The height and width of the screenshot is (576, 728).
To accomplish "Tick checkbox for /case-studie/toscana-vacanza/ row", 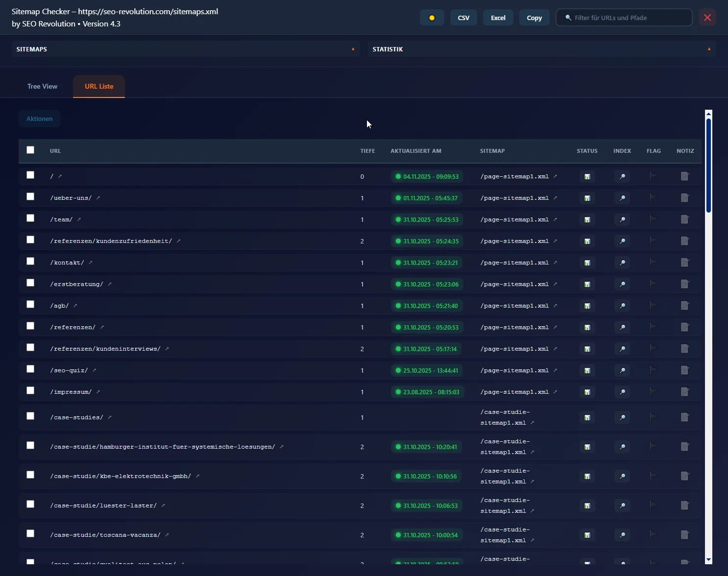I will (x=30, y=534).
